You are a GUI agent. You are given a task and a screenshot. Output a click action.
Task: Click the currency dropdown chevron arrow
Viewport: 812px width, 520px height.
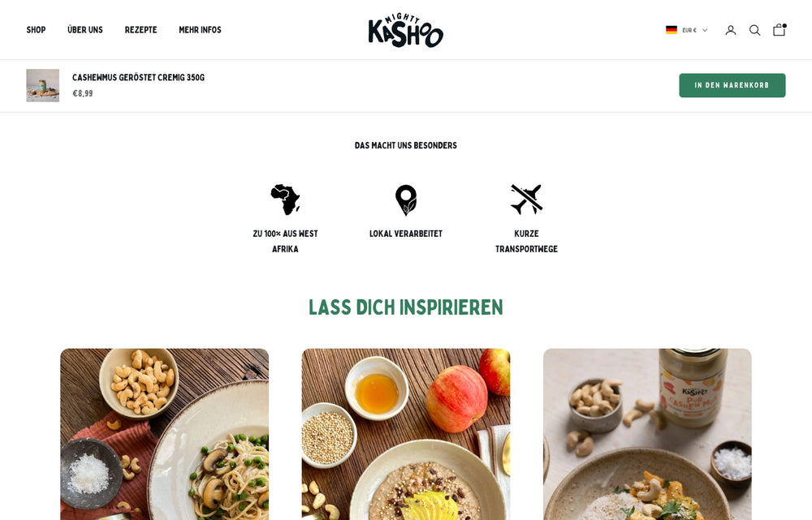pyautogui.click(x=704, y=30)
